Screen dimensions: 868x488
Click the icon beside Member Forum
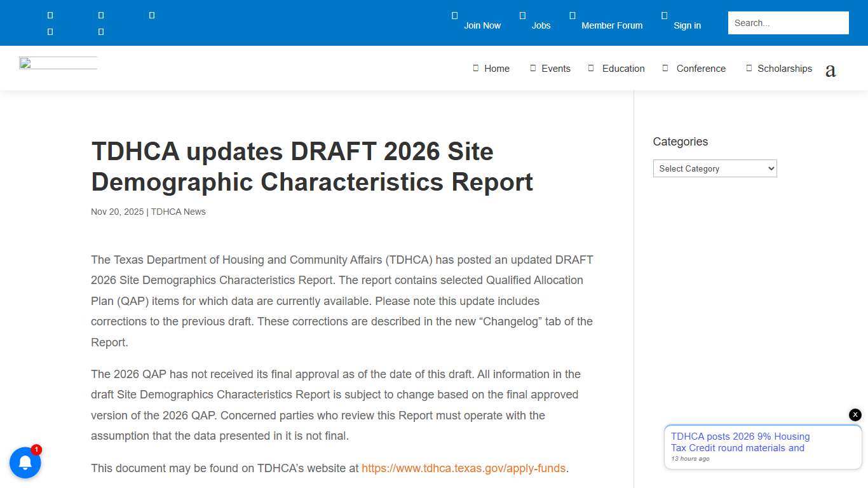[571, 15]
